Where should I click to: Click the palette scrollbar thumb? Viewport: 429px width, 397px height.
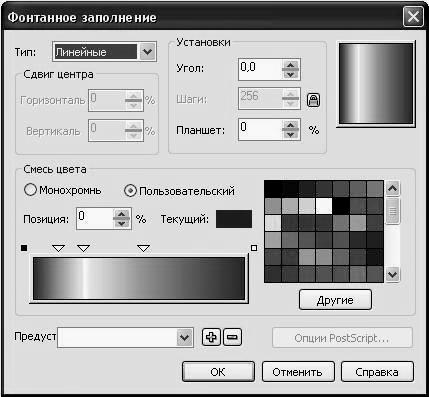point(393,211)
